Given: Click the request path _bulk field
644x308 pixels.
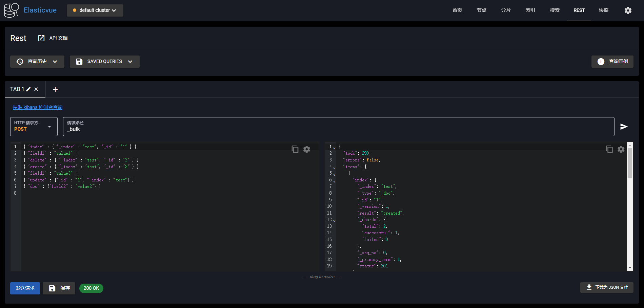Looking at the screenshot, I should click(x=338, y=129).
